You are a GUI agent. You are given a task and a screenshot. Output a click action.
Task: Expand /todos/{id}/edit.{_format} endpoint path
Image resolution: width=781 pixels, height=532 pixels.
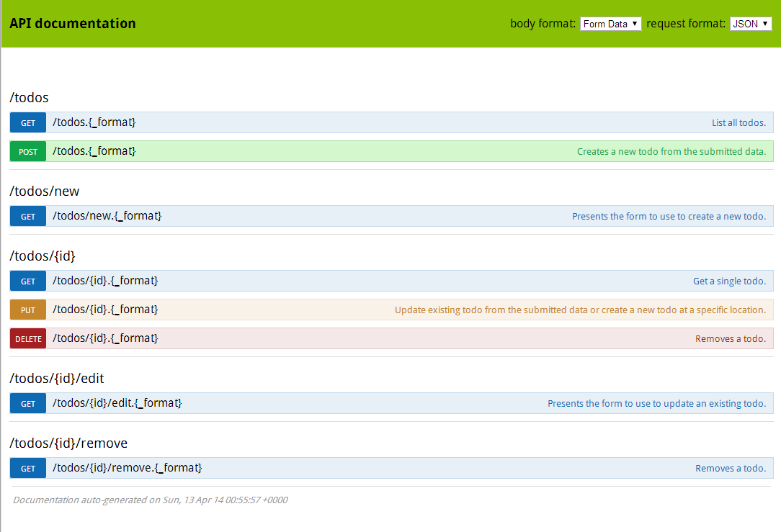tap(117, 403)
